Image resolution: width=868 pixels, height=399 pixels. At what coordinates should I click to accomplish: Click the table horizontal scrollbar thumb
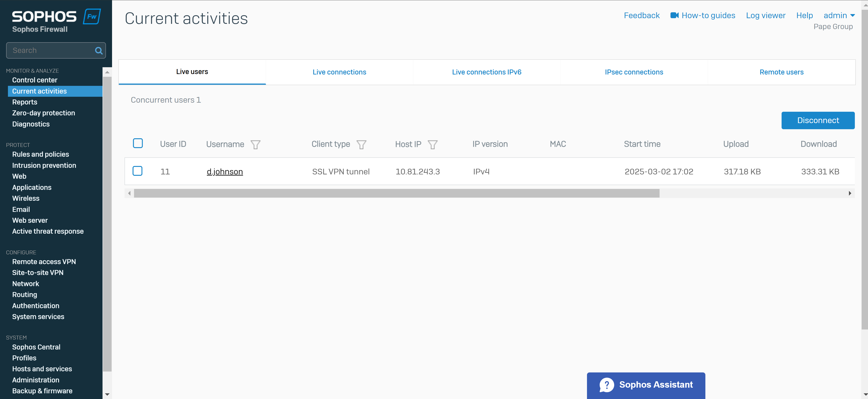click(x=397, y=193)
